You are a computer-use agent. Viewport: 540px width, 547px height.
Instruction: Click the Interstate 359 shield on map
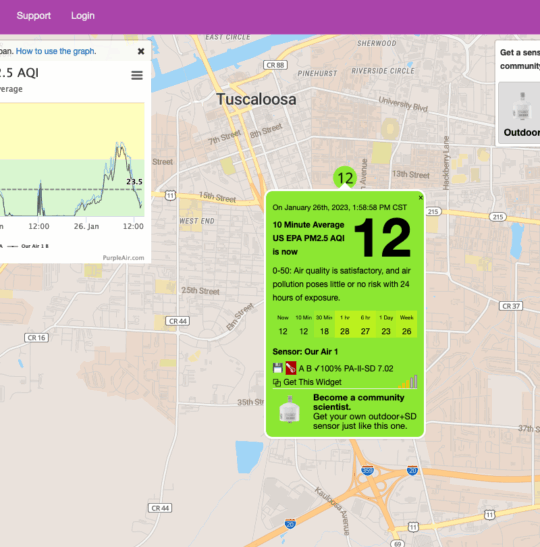click(368, 470)
